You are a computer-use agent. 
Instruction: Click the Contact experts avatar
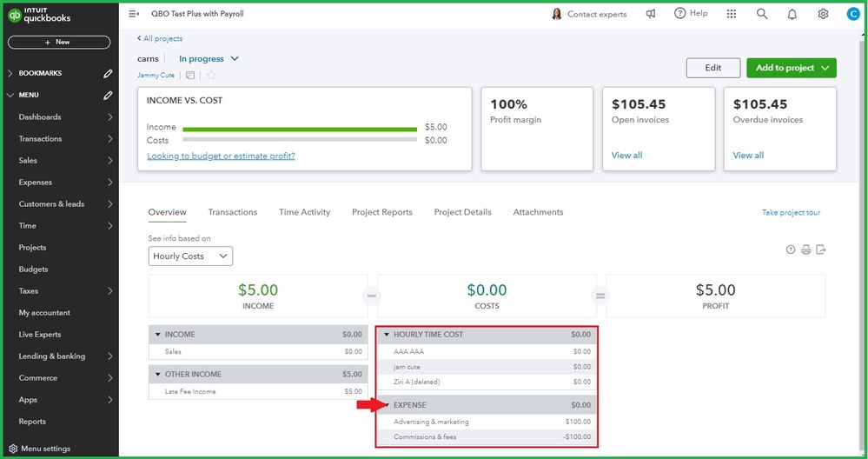tap(557, 14)
